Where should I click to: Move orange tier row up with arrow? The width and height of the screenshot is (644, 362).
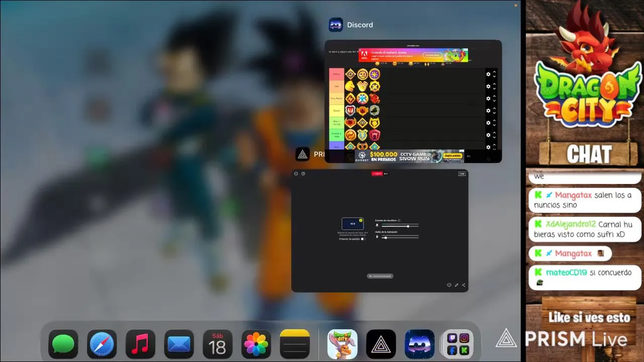pos(495,84)
